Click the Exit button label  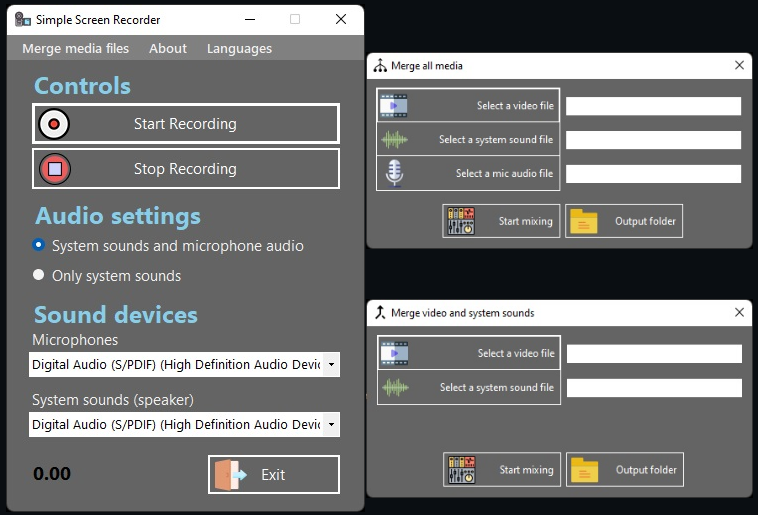(x=273, y=475)
